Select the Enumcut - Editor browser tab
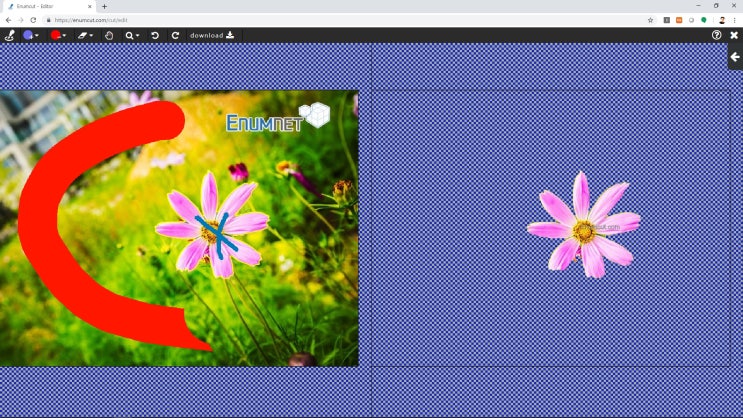The width and height of the screenshot is (743, 418). [47, 6]
